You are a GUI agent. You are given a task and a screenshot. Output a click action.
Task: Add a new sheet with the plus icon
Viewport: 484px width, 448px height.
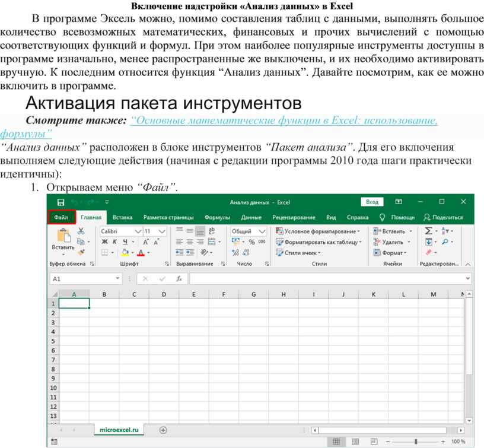point(163,430)
